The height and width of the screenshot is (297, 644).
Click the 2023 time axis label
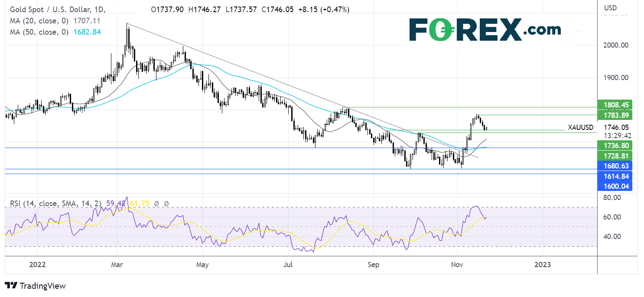click(x=542, y=265)
